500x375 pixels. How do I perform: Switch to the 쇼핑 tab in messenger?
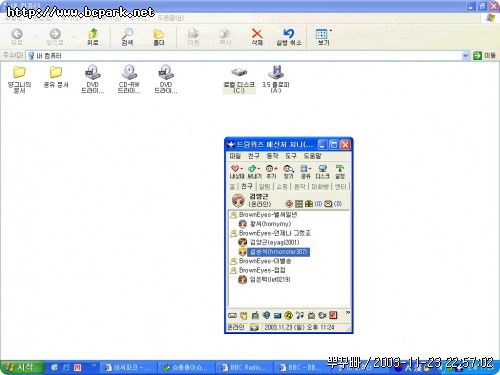282,187
